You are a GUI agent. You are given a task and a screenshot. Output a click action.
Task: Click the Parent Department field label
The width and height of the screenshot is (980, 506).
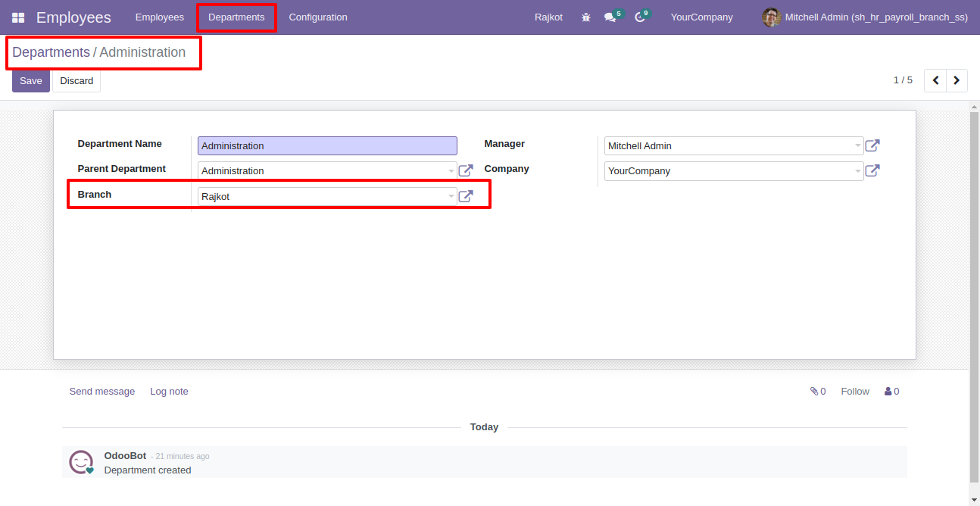122,169
